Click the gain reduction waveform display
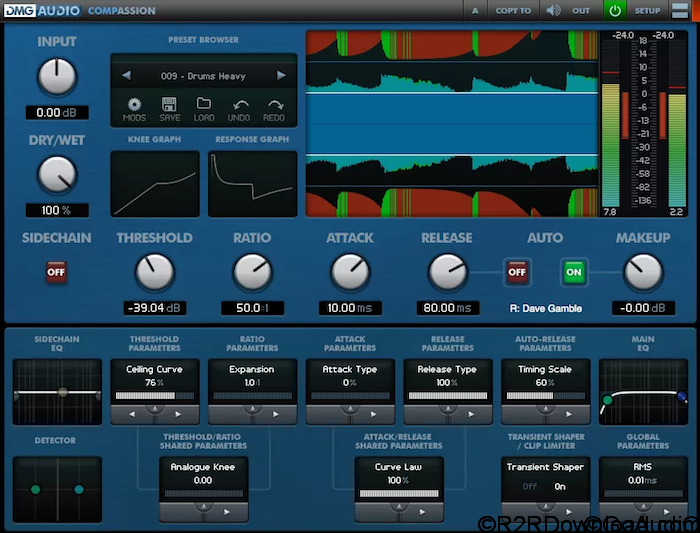700x533 pixels. [452, 124]
